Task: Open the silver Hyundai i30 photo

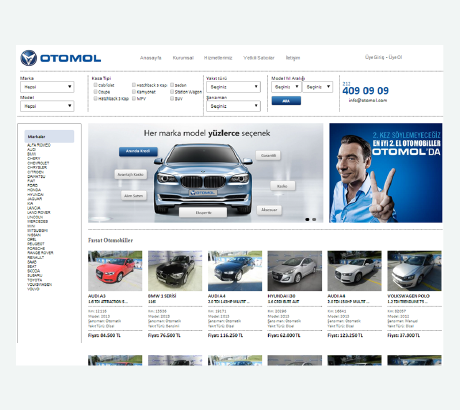Action: (295, 271)
